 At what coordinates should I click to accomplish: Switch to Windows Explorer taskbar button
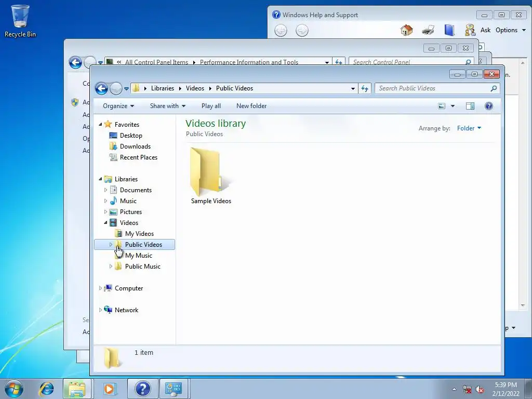click(x=77, y=389)
